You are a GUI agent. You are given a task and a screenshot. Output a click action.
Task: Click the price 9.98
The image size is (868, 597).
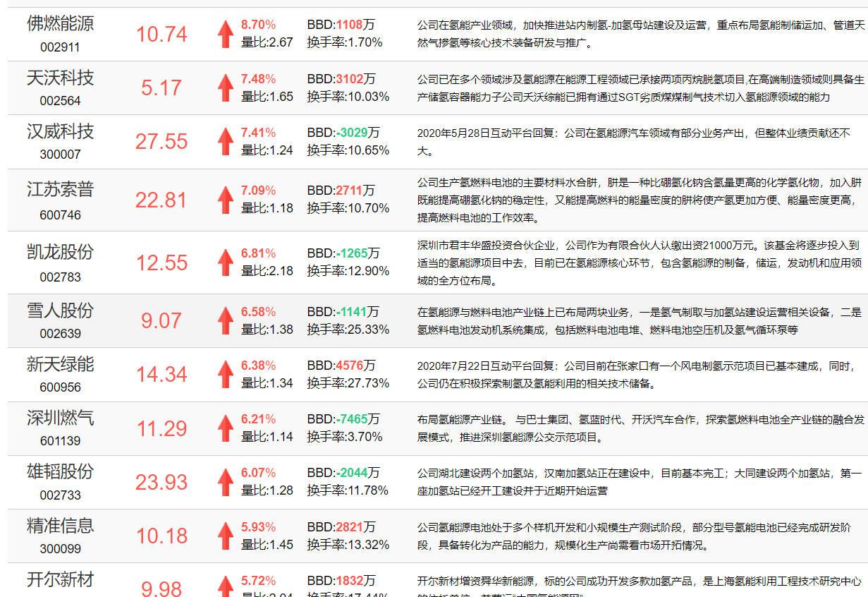[162, 589]
